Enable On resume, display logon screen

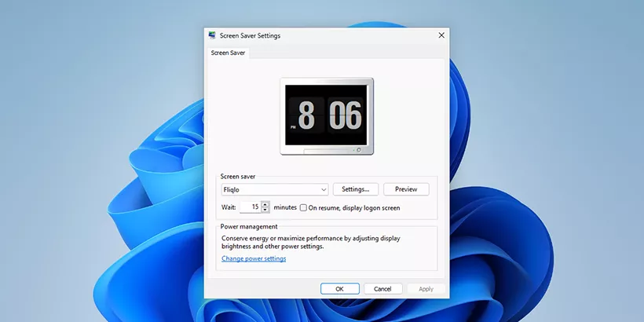303,208
